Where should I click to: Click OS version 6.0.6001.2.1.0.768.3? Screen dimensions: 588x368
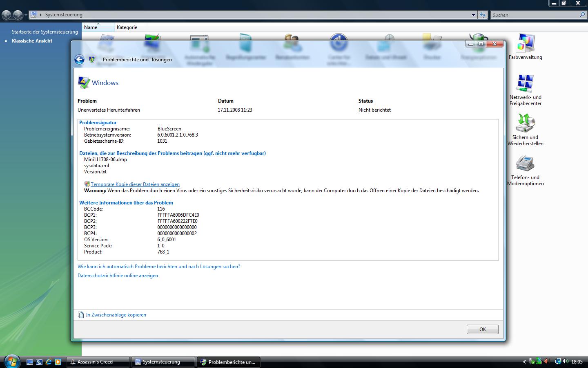[x=178, y=135]
